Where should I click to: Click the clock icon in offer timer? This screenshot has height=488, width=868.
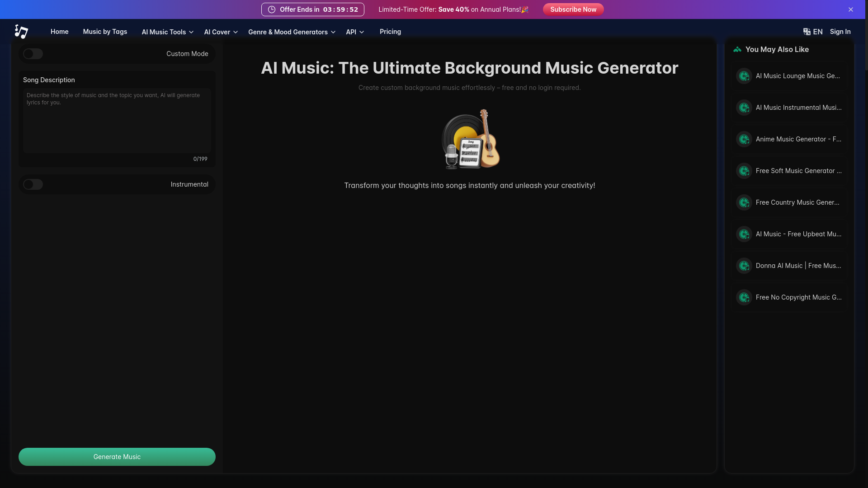click(x=272, y=9)
